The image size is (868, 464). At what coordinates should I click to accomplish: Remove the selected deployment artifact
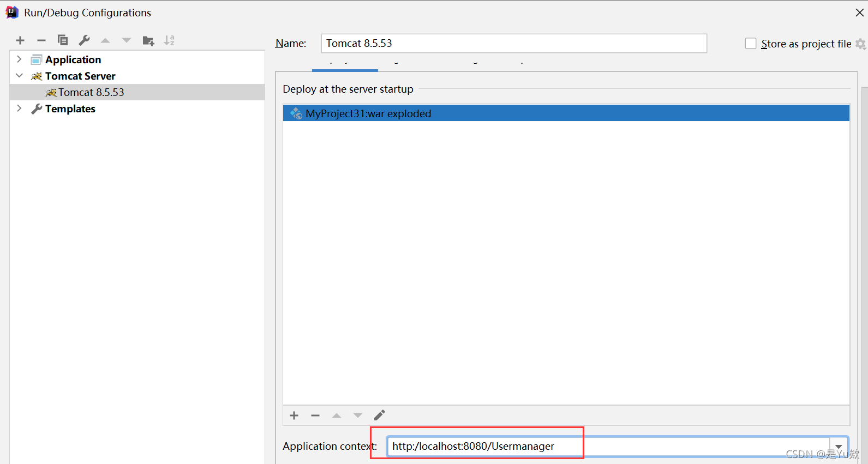pyautogui.click(x=315, y=415)
